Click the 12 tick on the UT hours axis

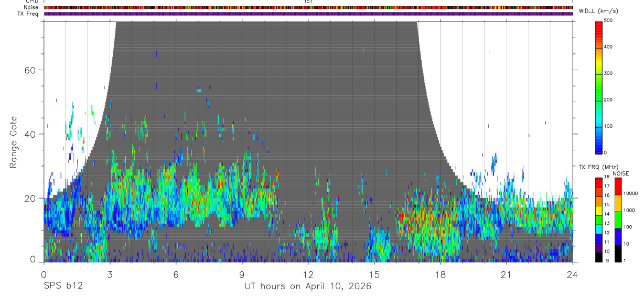click(308, 274)
